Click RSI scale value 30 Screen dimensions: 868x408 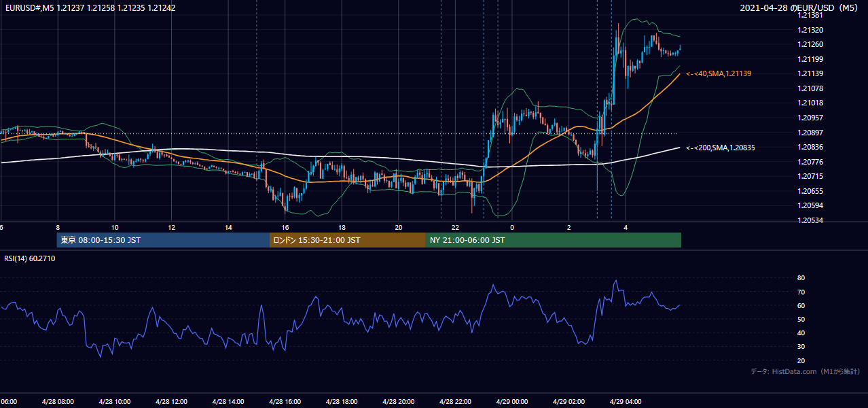click(x=801, y=347)
